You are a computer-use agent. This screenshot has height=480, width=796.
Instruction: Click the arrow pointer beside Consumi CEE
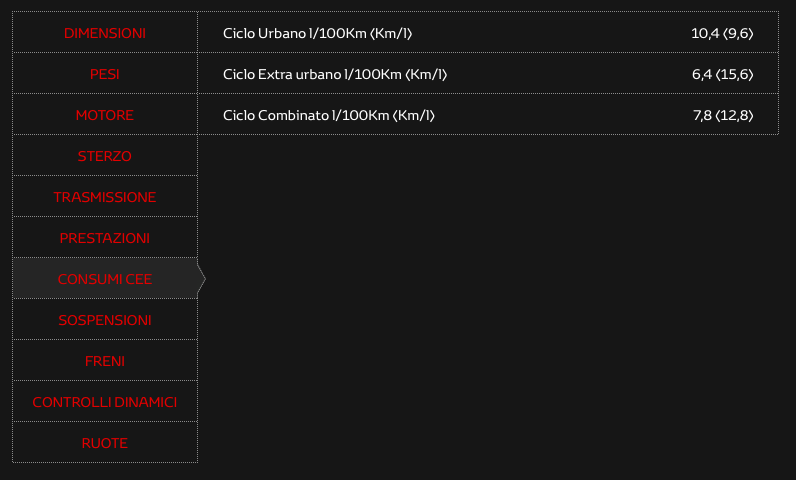coord(202,279)
